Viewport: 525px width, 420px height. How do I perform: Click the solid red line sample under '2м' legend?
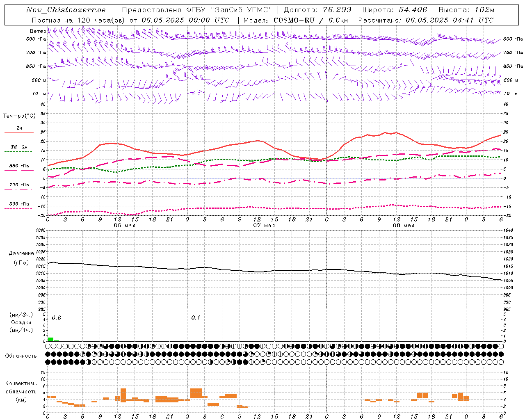pyautogui.click(x=19, y=133)
